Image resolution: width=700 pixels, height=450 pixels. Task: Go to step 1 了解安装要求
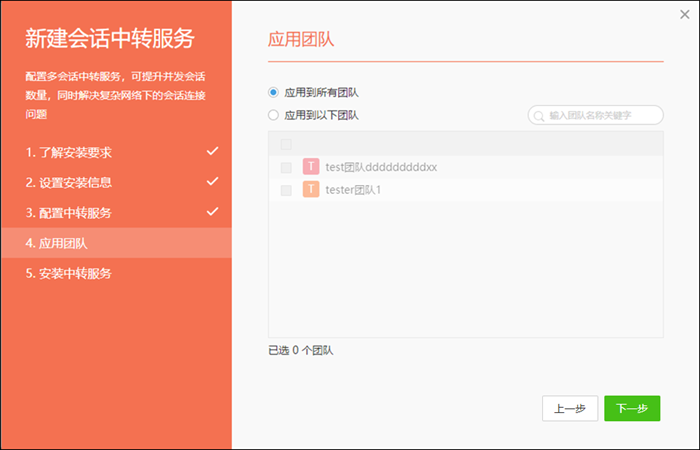point(69,153)
